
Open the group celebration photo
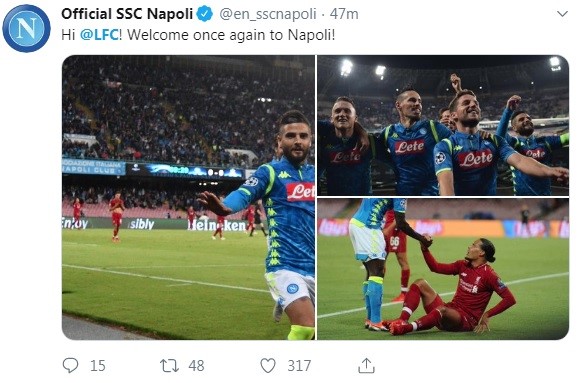[443, 125]
